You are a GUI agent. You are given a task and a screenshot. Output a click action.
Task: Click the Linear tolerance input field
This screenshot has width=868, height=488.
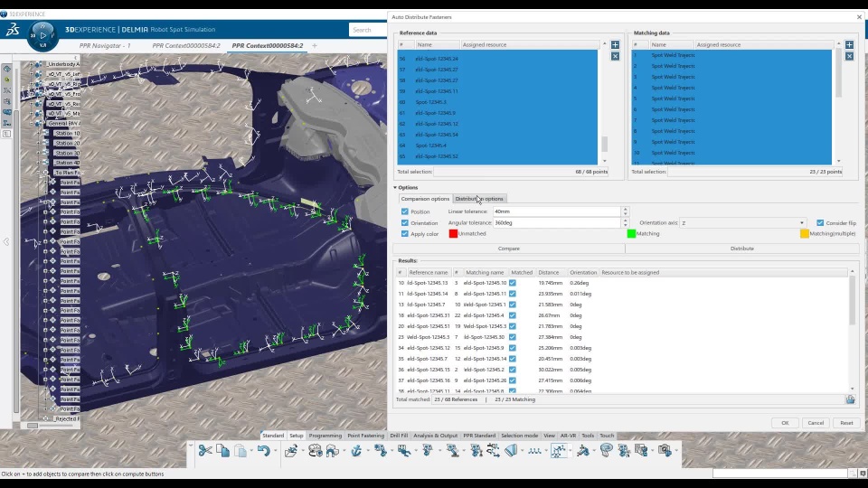pos(556,211)
